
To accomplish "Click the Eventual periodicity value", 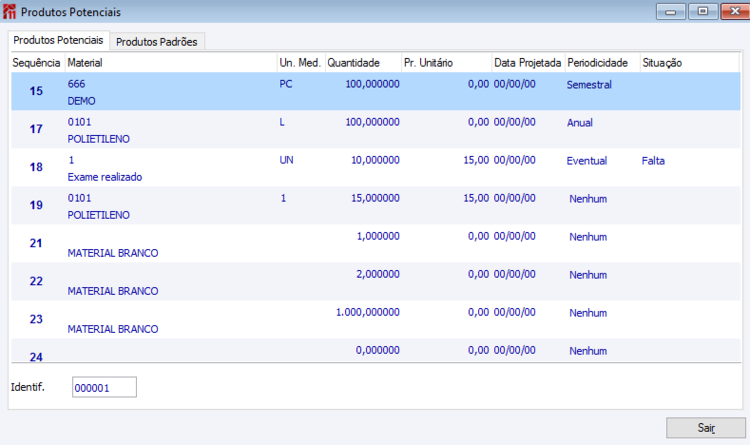I will coord(587,161).
